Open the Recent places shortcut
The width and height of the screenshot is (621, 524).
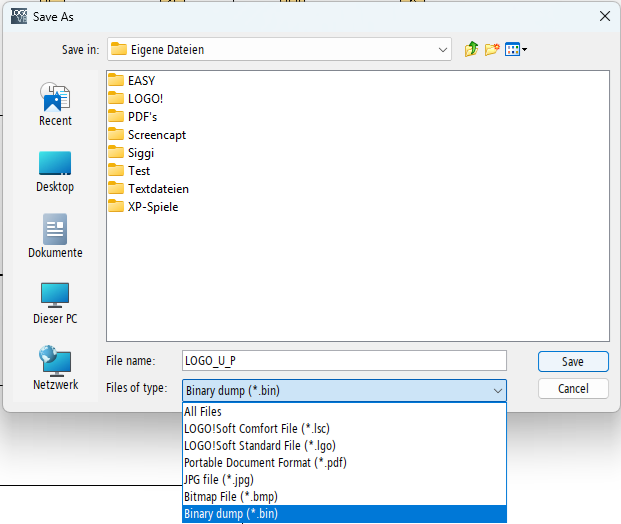(55, 105)
